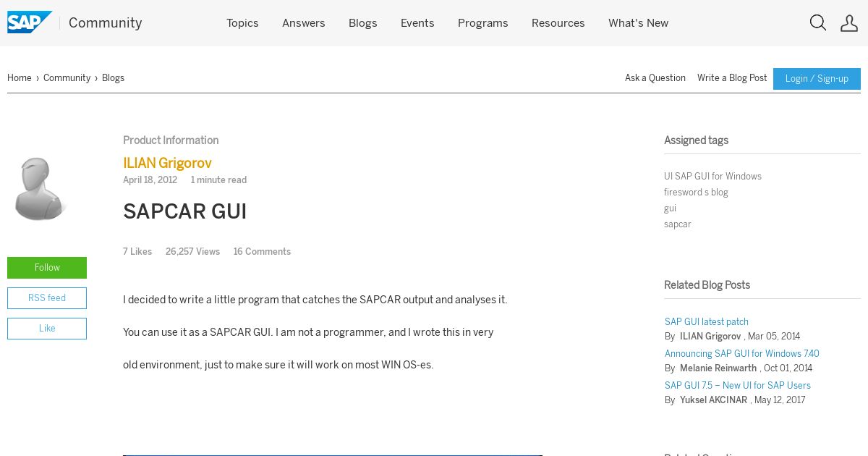Open SAP GUI latest patch post

pyautogui.click(x=707, y=322)
